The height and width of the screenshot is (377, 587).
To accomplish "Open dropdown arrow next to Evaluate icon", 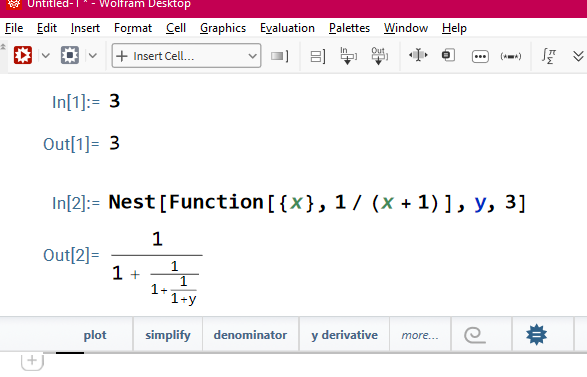I will [x=46, y=56].
